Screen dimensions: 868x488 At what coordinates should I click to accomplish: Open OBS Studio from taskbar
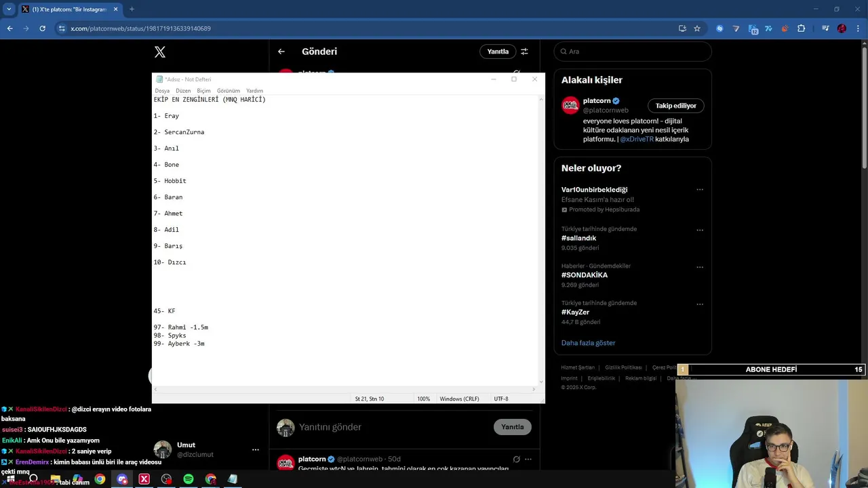(x=166, y=479)
